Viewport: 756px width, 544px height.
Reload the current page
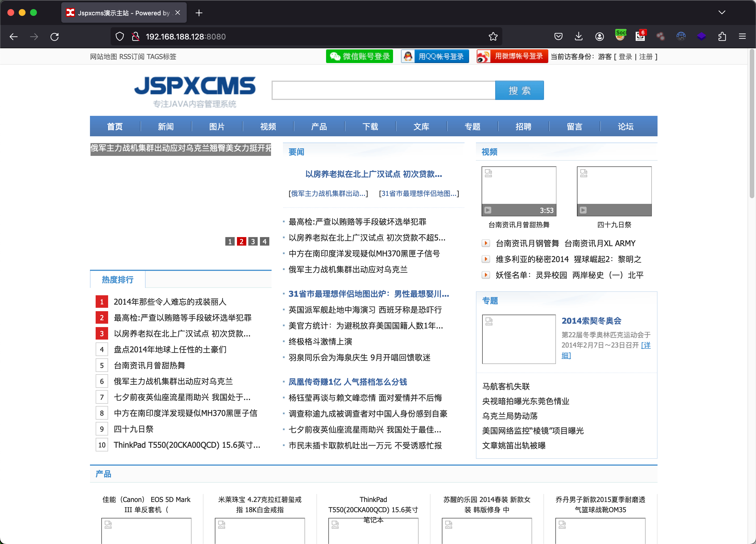pos(55,36)
